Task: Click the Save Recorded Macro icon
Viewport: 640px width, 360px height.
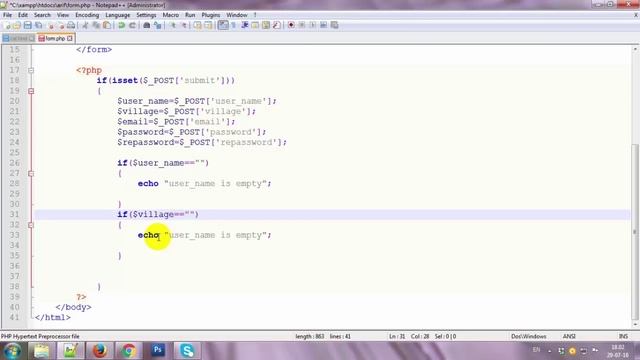Action: click(x=334, y=25)
